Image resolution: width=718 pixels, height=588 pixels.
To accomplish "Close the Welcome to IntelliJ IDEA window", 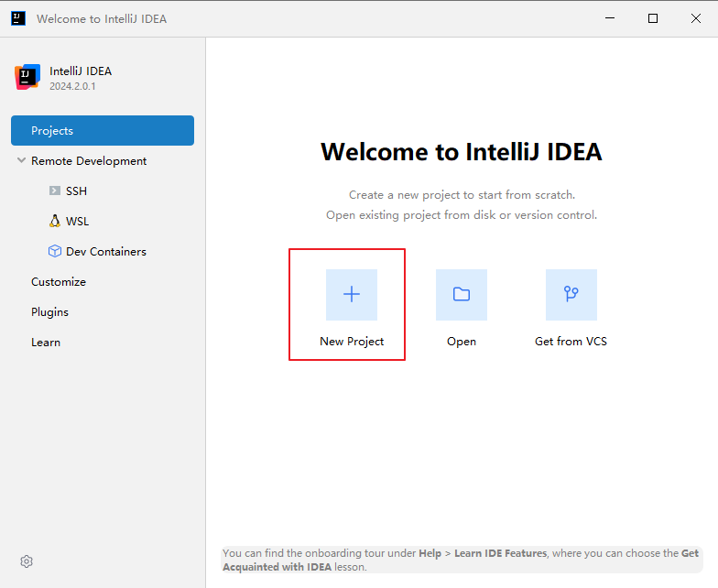I will click(x=696, y=18).
